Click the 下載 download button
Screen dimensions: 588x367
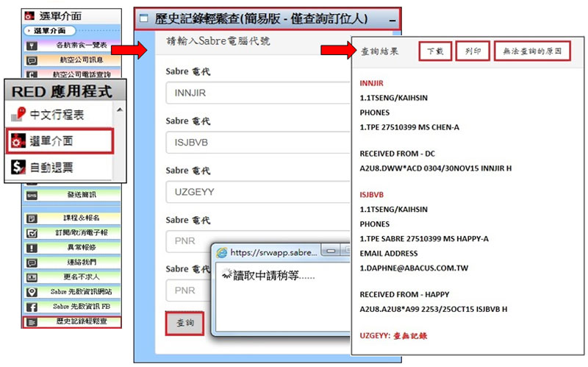pos(435,51)
